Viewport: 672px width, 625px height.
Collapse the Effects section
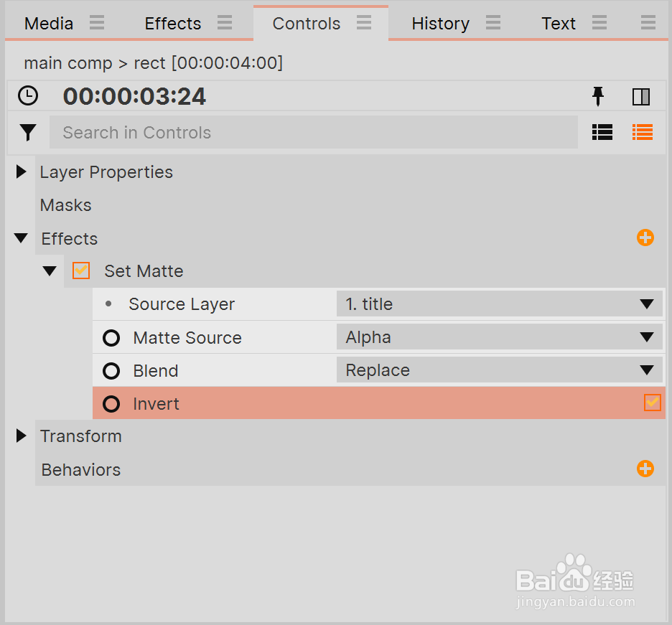(21, 238)
